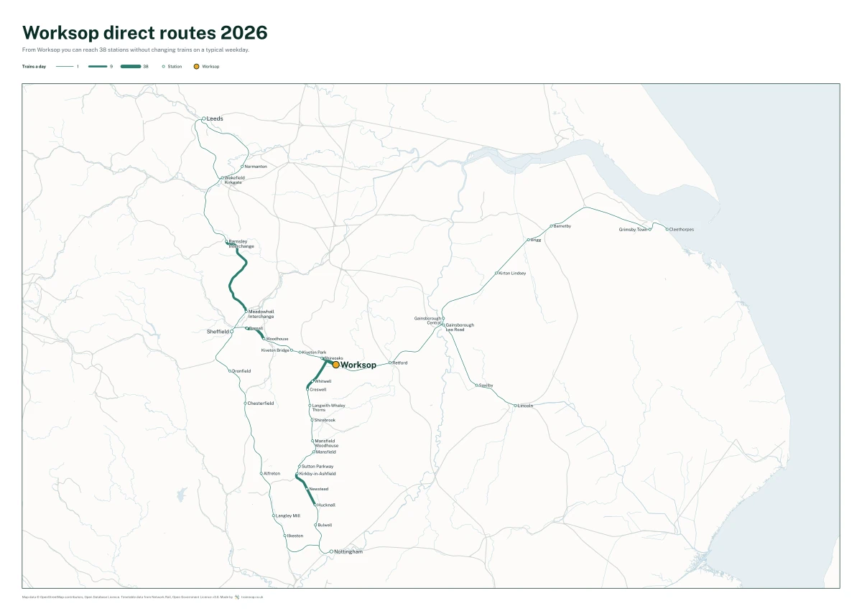Click the thin 1-train-a-day legend line
Screen dimensions: 862x616
pyautogui.click(x=65, y=66)
